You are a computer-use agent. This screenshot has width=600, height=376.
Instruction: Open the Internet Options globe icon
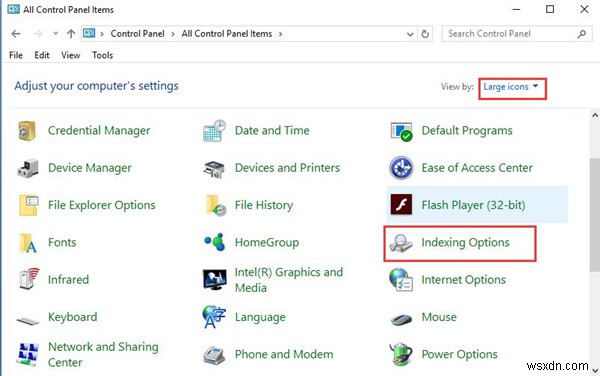pyautogui.click(x=401, y=280)
